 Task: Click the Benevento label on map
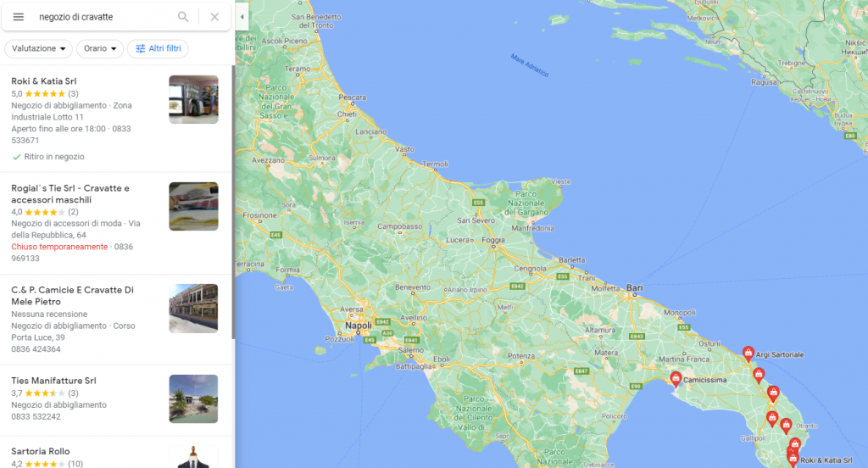click(413, 287)
